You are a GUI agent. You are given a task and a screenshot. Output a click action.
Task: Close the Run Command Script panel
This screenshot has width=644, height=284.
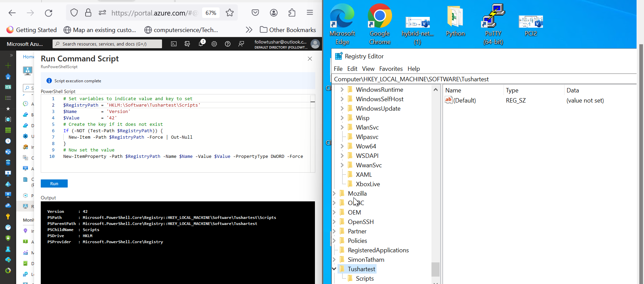click(x=310, y=59)
